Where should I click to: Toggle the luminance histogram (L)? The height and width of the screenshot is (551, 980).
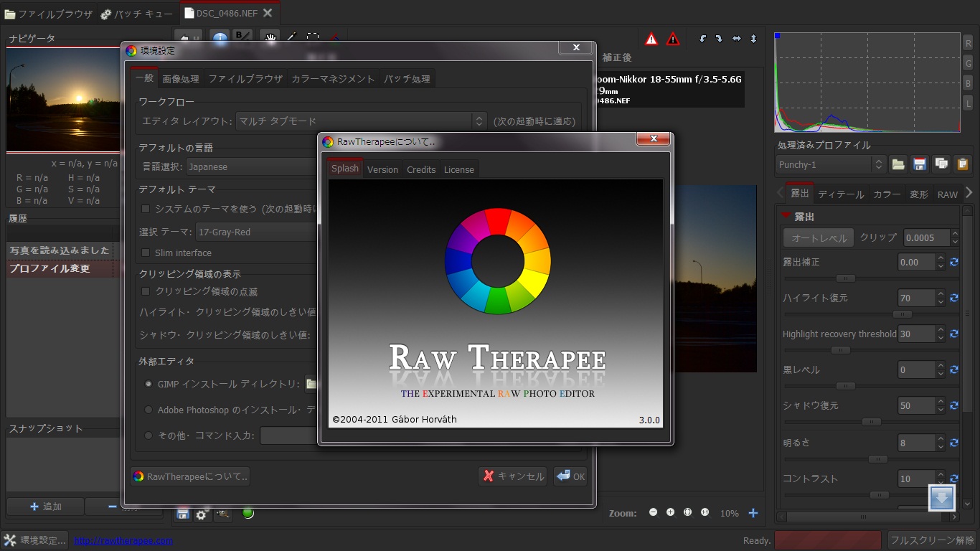[968, 103]
